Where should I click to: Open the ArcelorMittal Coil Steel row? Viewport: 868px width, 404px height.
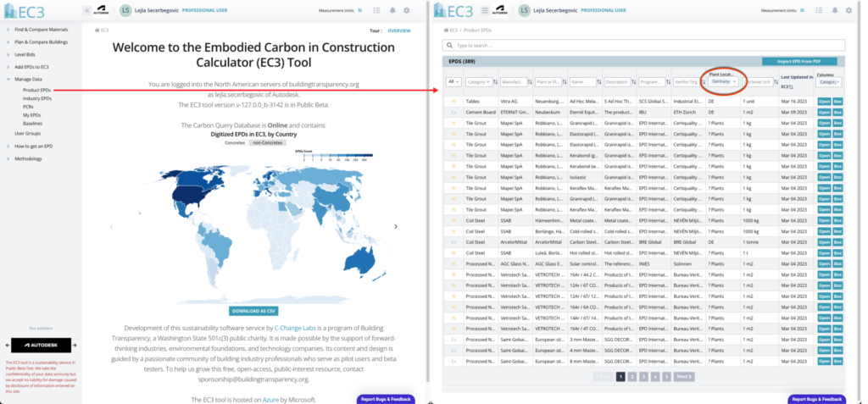[824, 242]
